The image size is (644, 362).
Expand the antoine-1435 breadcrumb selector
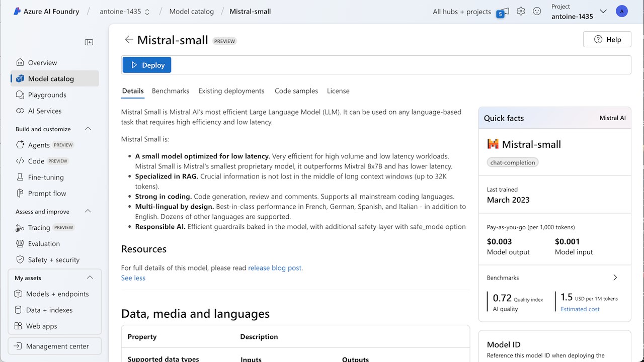125,11
